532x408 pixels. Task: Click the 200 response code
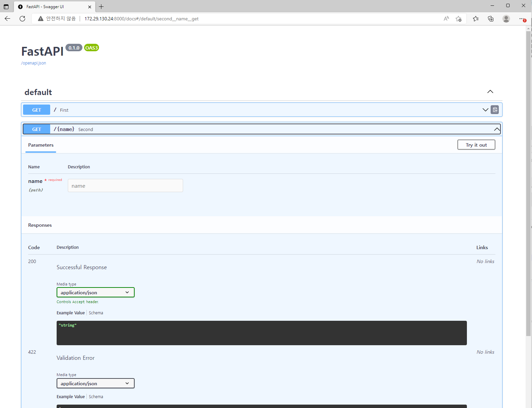(x=32, y=261)
